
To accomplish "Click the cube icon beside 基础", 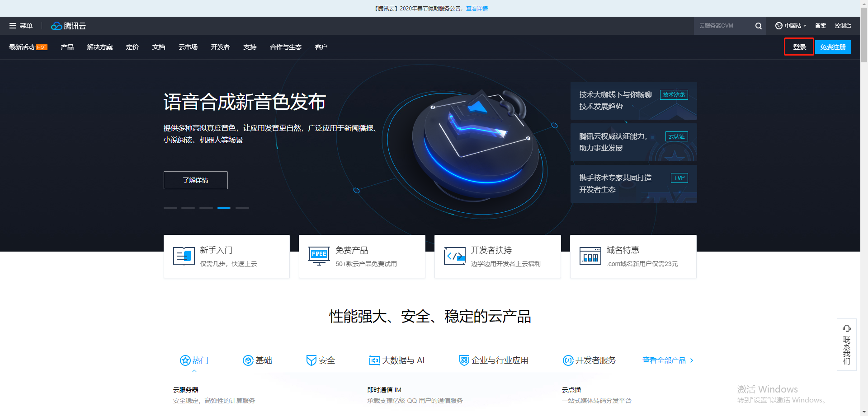I will [x=248, y=360].
